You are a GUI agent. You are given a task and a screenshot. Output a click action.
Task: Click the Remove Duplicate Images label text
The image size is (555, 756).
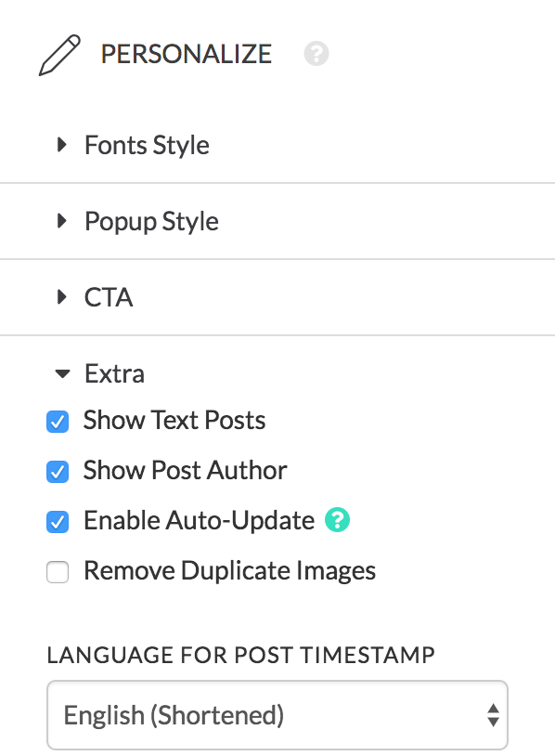coord(230,571)
